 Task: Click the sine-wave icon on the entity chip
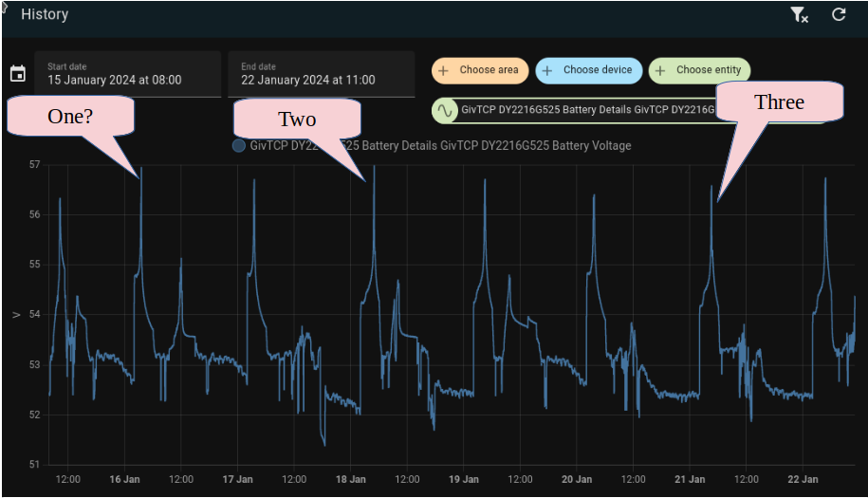pyautogui.click(x=445, y=110)
